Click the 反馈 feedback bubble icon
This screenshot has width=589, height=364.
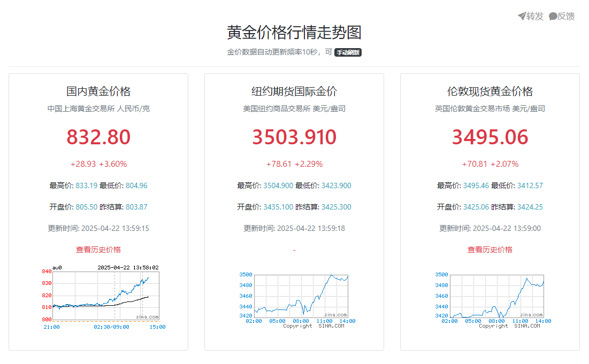click(553, 16)
